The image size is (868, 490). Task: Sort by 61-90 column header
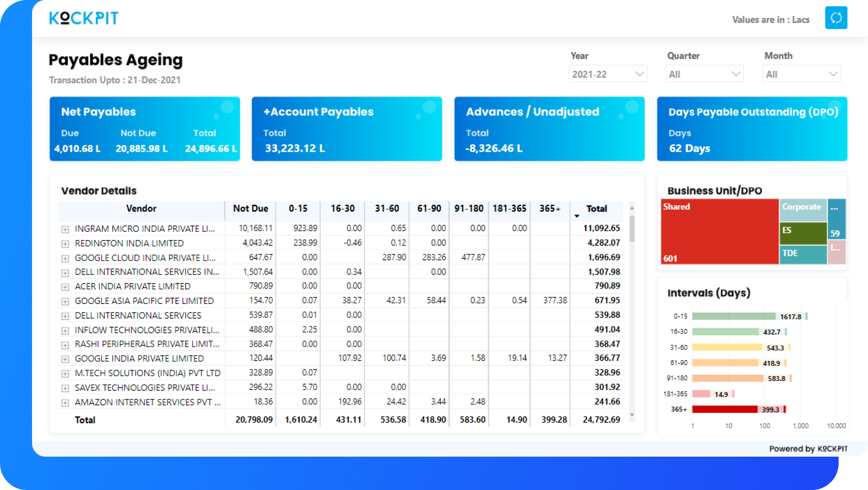coord(429,209)
